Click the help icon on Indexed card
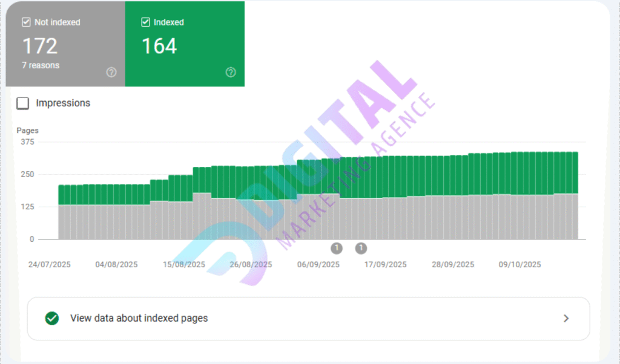The image size is (620, 364). 231,72
